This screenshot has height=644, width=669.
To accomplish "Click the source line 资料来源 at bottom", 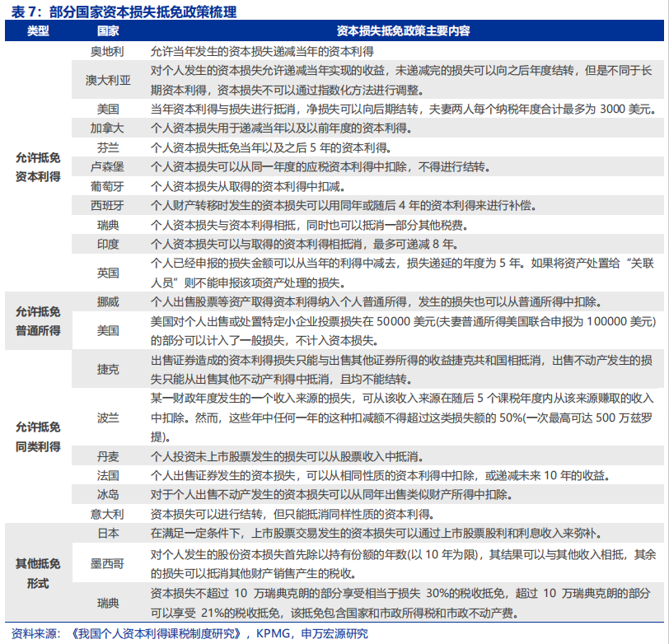I will [189, 634].
